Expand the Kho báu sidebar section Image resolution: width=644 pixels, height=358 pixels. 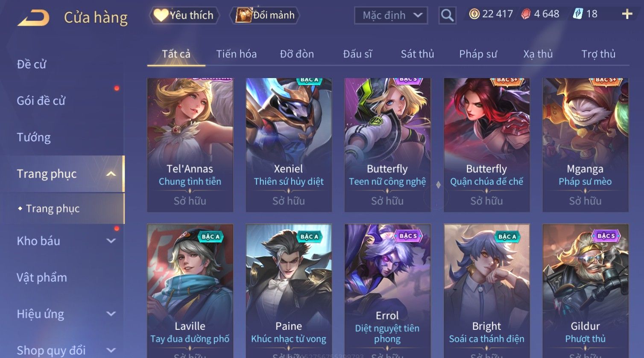[x=111, y=241]
